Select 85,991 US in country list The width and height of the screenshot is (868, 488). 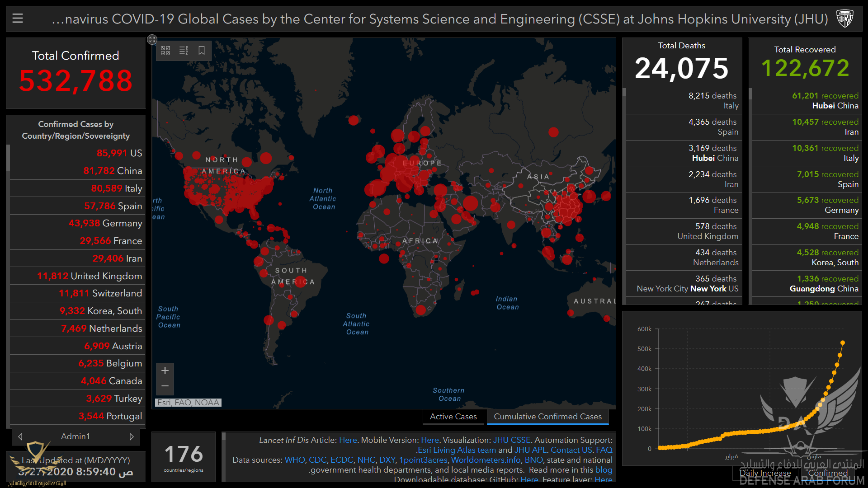click(77, 153)
